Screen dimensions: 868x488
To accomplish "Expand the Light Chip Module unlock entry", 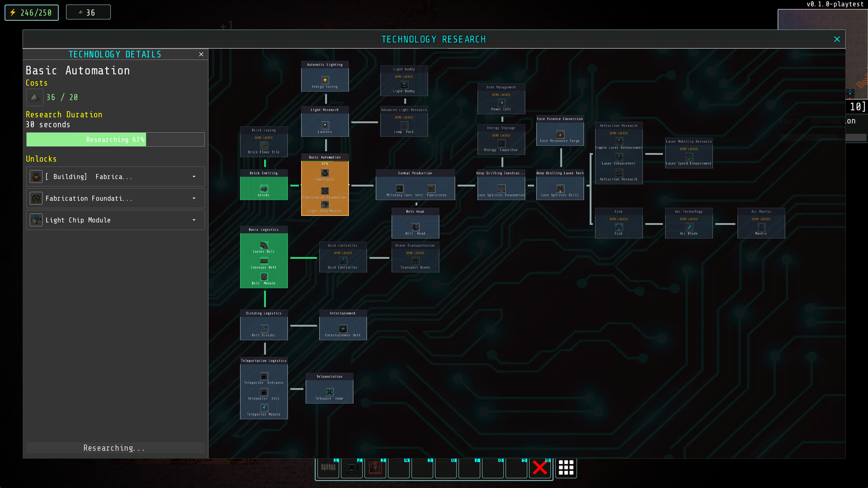I will point(193,220).
